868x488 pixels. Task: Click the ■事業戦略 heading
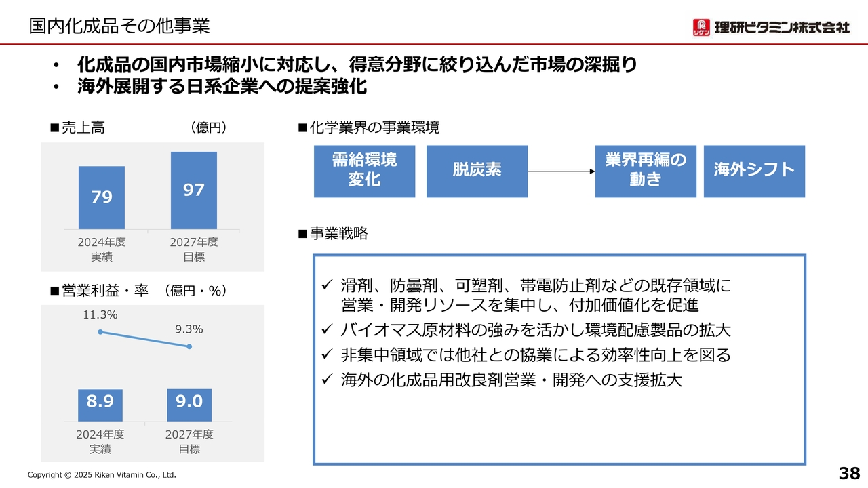point(333,234)
